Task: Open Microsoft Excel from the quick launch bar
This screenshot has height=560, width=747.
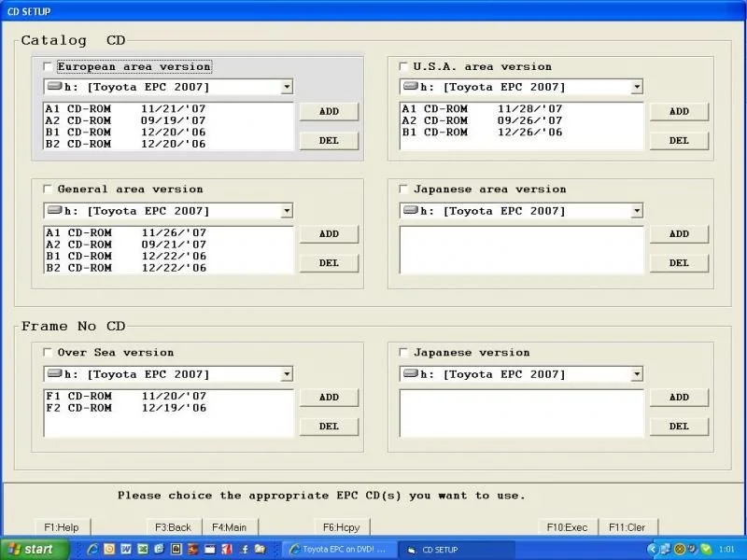Action: pyautogui.click(x=143, y=549)
